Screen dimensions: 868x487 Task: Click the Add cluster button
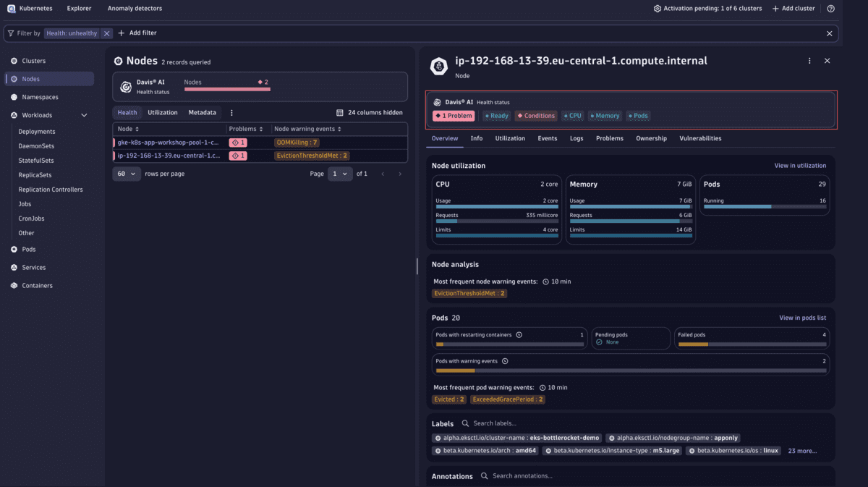[793, 9]
